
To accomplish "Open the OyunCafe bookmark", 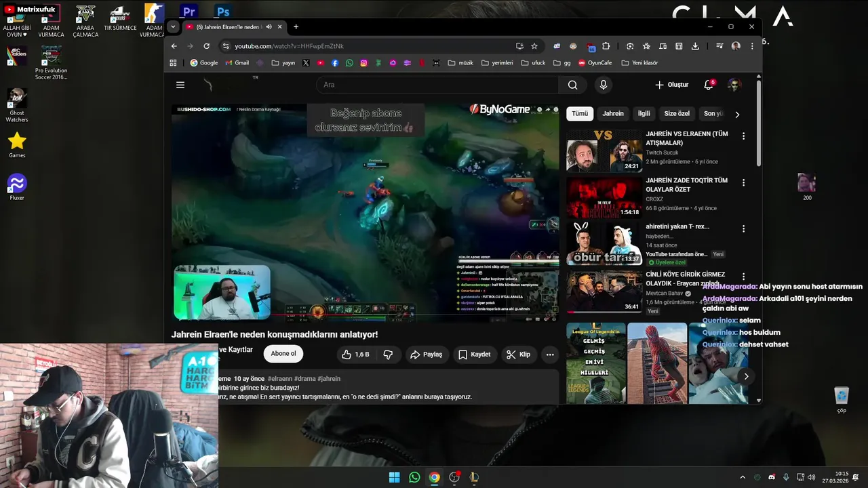I will coord(595,62).
